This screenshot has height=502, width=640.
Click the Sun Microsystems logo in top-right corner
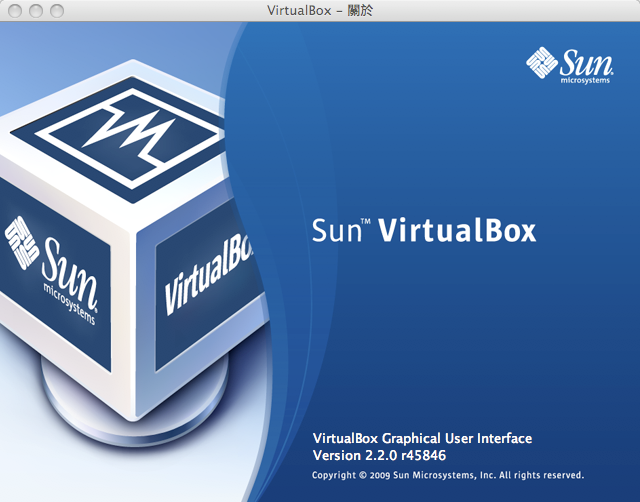pos(570,66)
